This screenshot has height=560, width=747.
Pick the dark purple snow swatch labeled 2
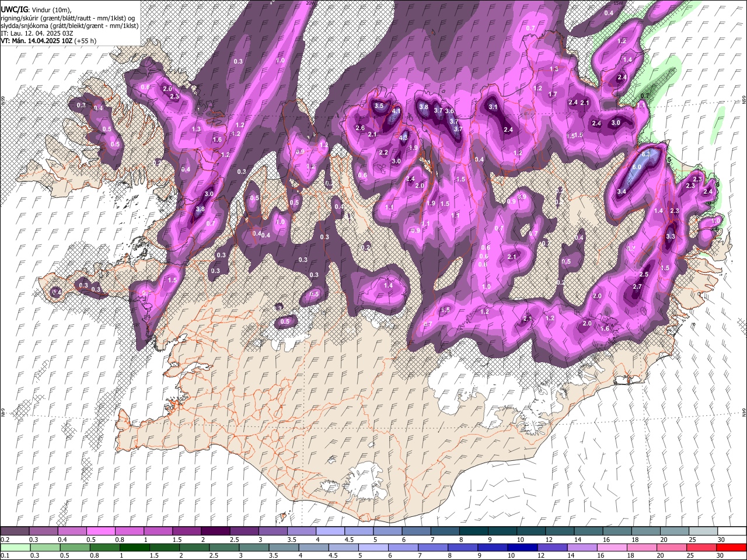[215, 531]
